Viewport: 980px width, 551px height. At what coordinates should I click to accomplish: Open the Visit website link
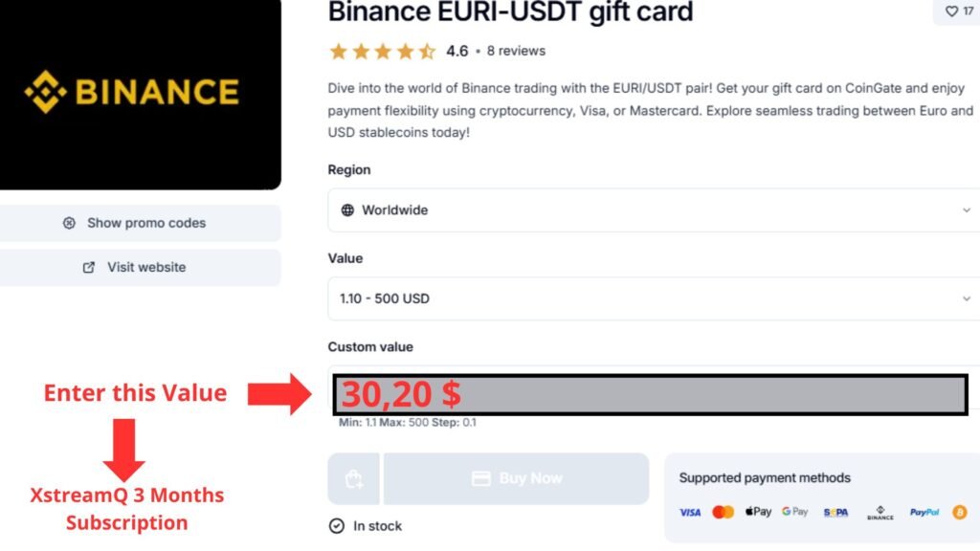pos(140,268)
